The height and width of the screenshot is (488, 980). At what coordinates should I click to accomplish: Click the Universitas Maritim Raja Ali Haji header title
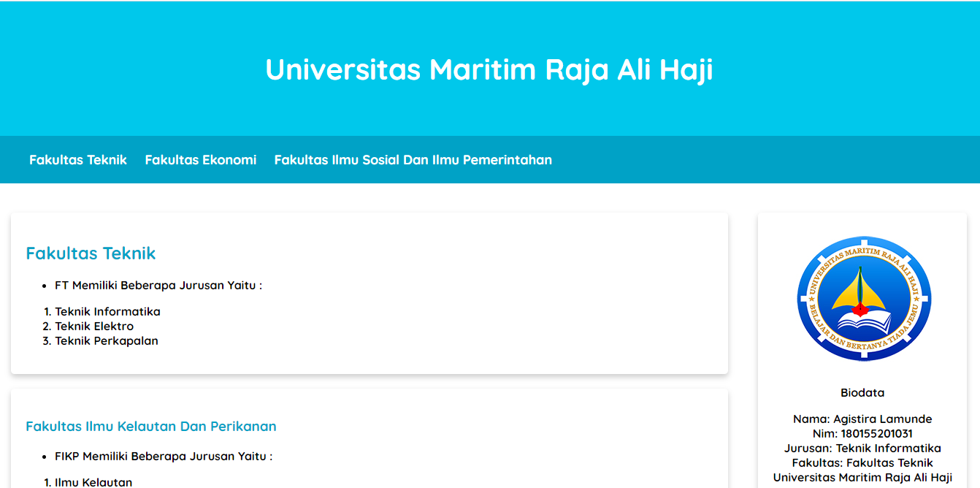pos(489,69)
